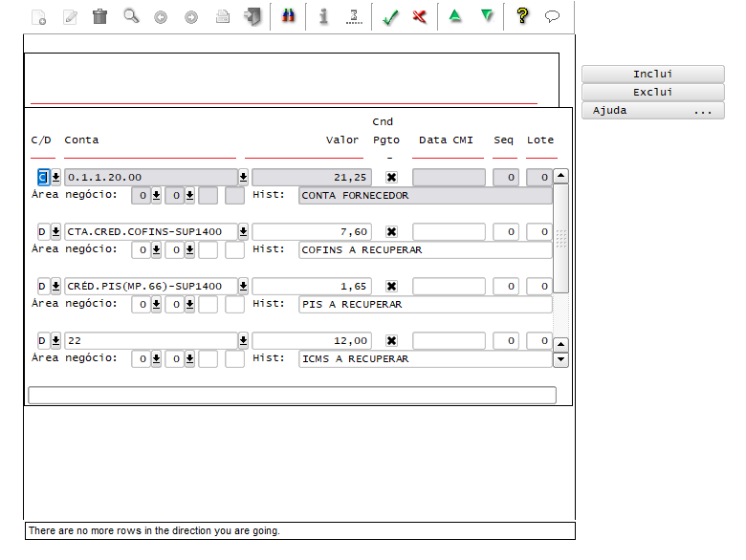Click the scrollbar down arrow of the entries list

click(x=560, y=360)
